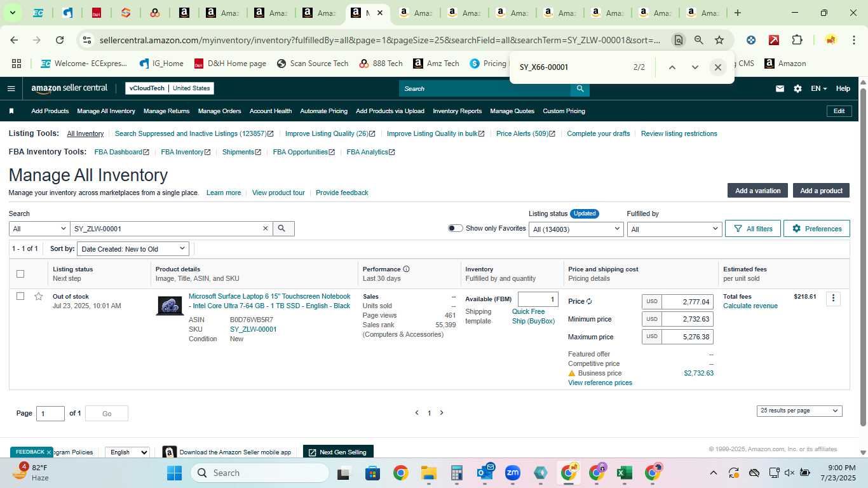Open Calculator from the taskbar
Viewport: 868px width, 488px height.
click(456, 473)
